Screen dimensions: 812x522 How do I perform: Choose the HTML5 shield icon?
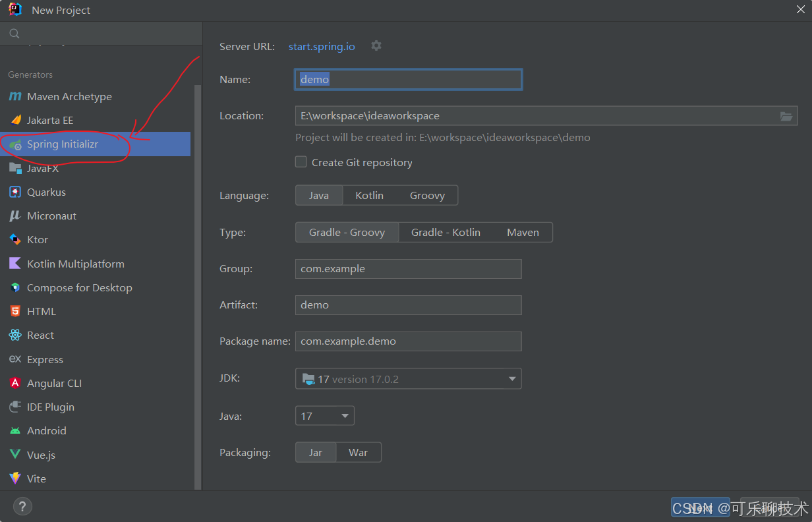click(15, 311)
